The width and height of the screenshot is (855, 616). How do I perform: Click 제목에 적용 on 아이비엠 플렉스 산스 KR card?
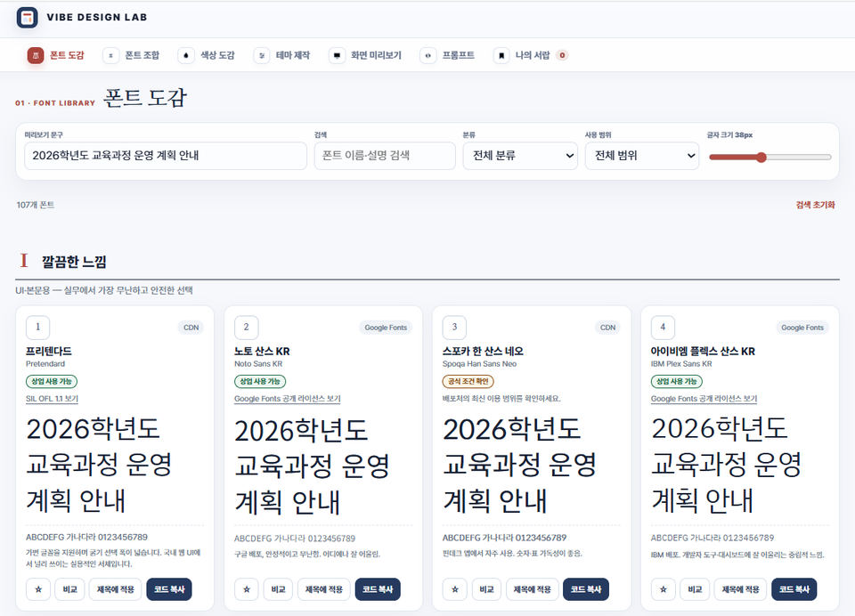pyautogui.click(x=740, y=589)
